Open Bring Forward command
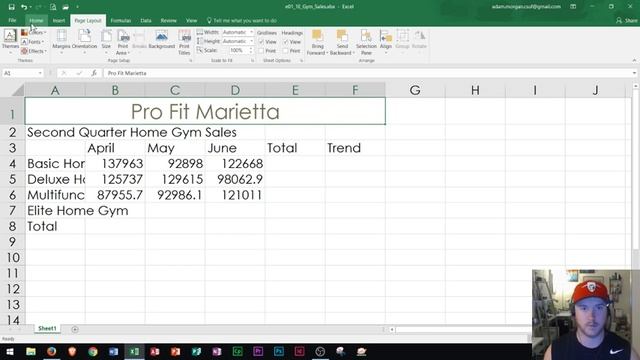 point(318,42)
